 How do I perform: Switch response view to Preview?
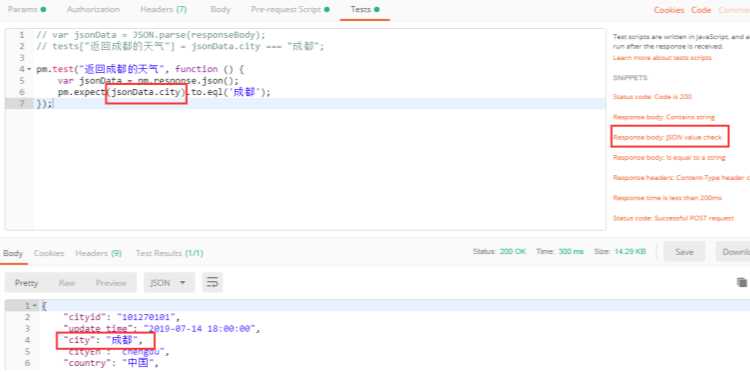(x=111, y=283)
